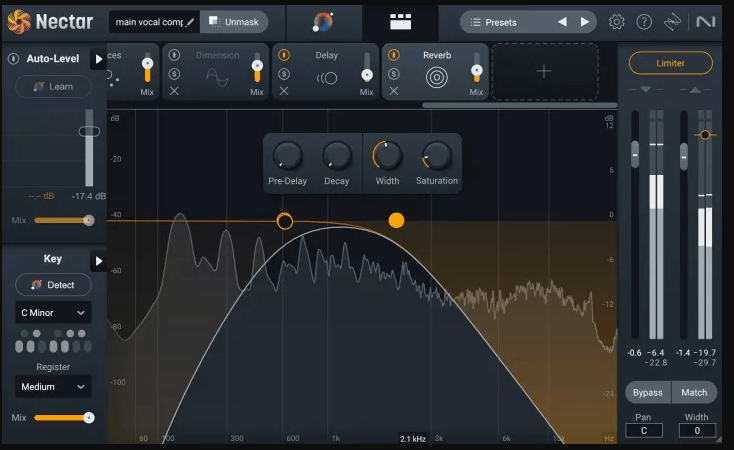Click Dimension module Mix slider handle

(257, 66)
